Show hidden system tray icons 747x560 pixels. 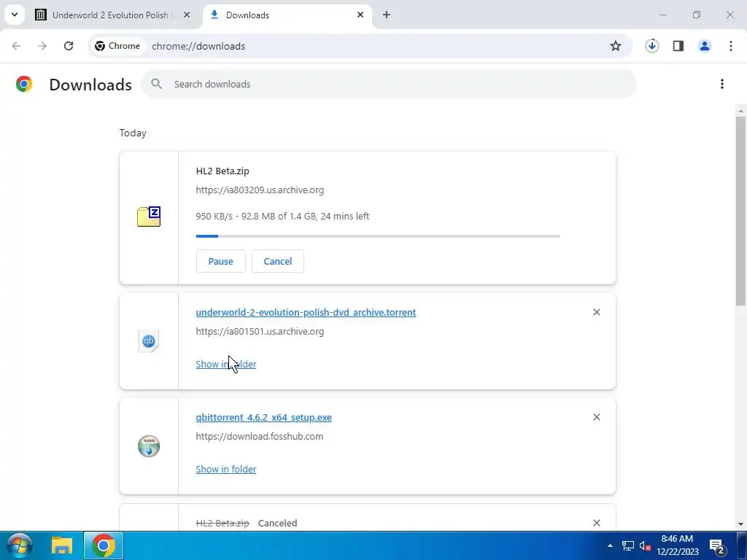click(610, 545)
